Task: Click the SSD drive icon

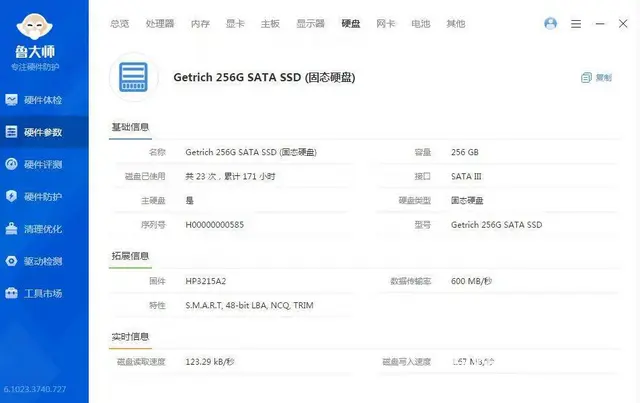Action: [133, 77]
